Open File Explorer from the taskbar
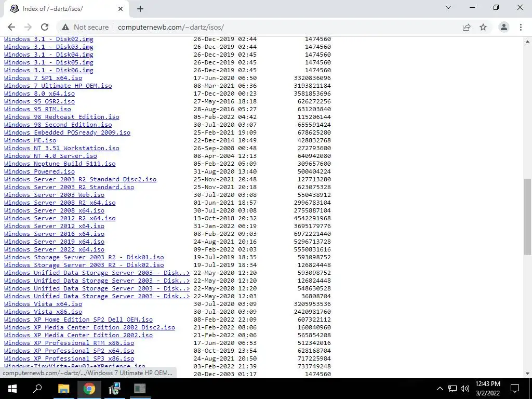532x399 pixels. [x=63, y=389]
